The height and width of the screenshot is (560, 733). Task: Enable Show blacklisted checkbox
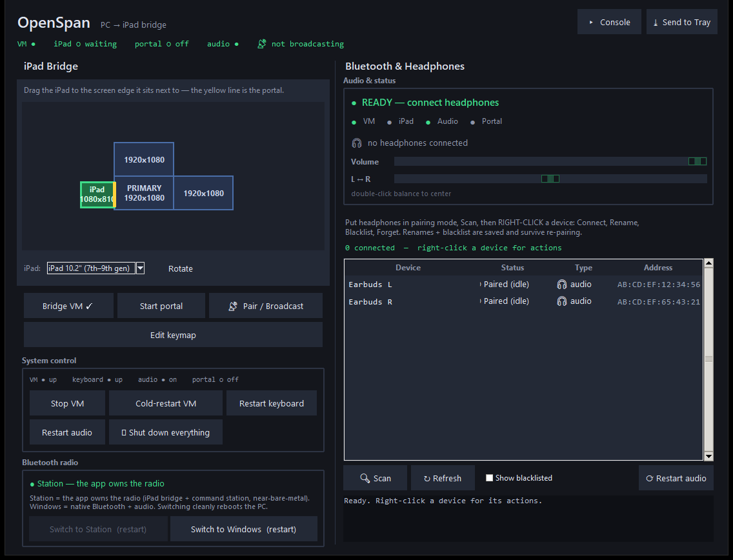[490, 477]
